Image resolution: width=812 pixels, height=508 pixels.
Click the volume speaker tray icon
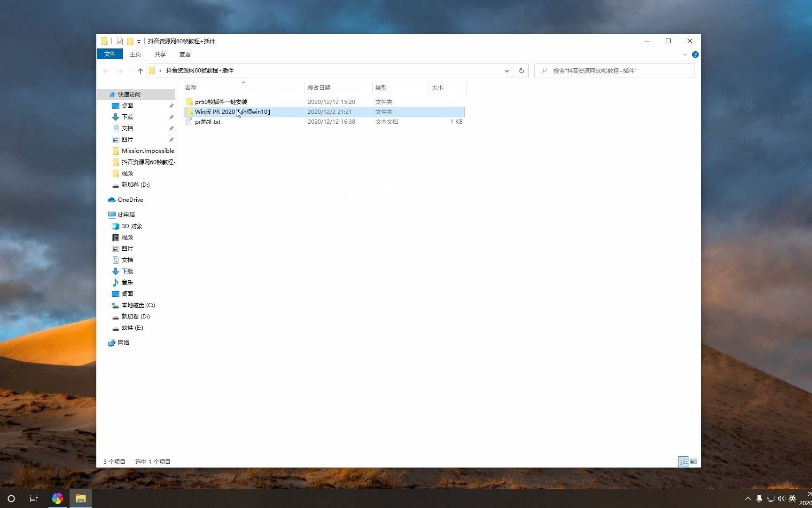[781, 499]
